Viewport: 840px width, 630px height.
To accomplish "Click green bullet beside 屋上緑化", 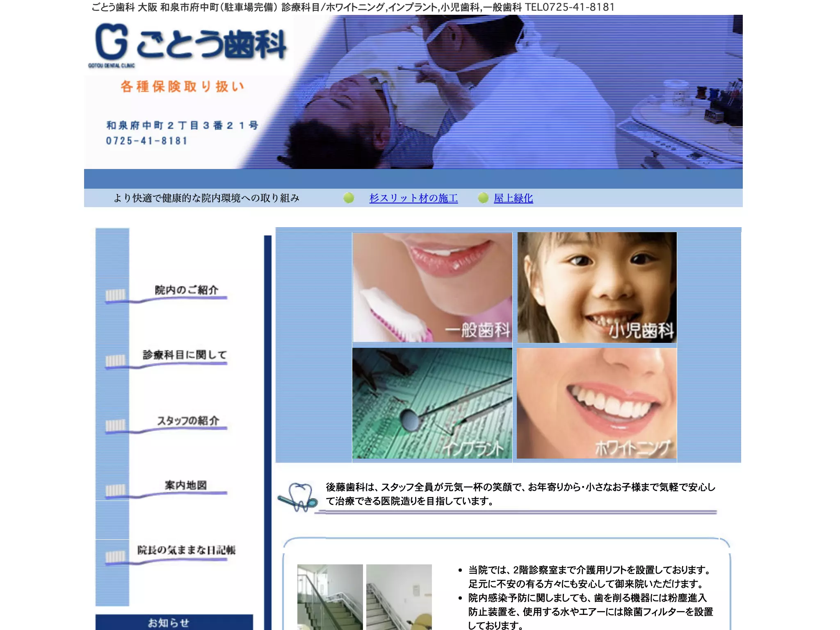I will tap(483, 198).
